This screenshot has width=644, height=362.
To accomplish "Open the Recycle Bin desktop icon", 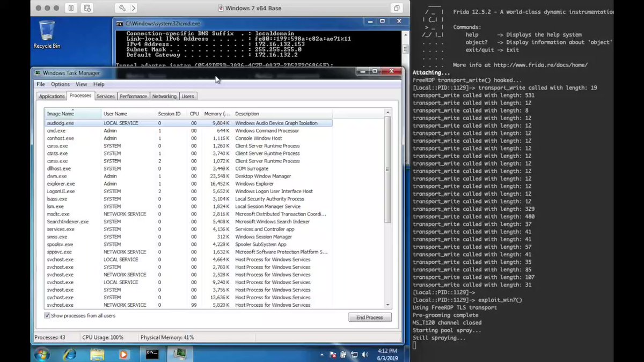I will click(47, 34).
